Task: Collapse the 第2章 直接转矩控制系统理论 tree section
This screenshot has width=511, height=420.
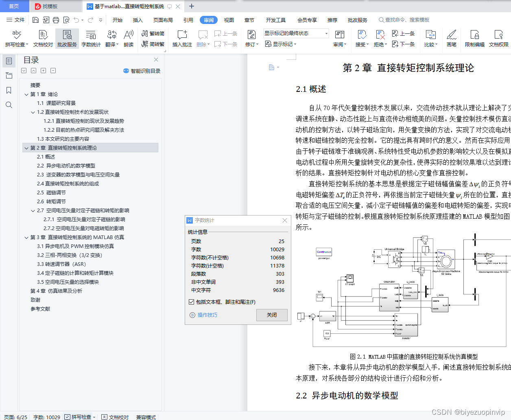Action: click(26, 148)
